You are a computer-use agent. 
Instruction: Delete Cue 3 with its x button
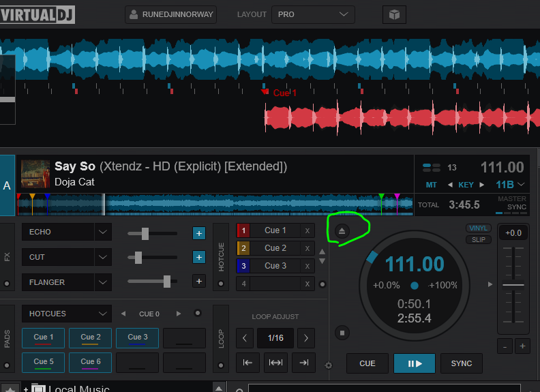coord(307,266)
